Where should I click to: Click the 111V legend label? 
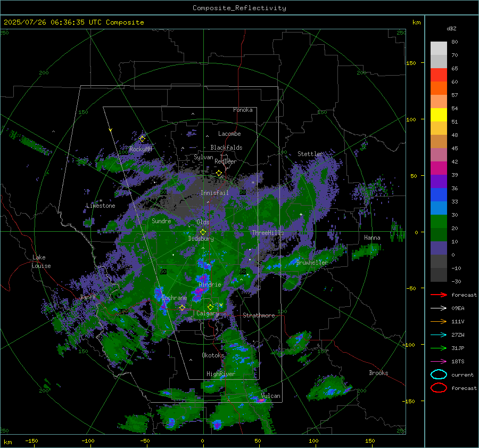(458, 321)
